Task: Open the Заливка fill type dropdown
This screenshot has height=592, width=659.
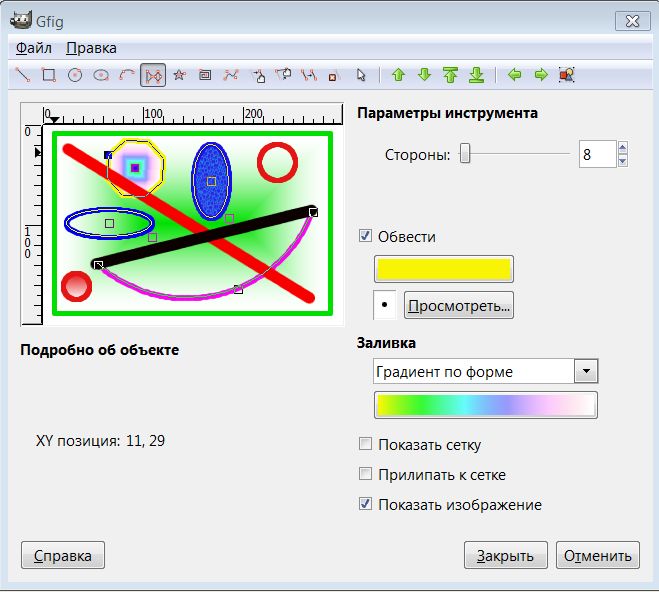Action: pos(485,372)
